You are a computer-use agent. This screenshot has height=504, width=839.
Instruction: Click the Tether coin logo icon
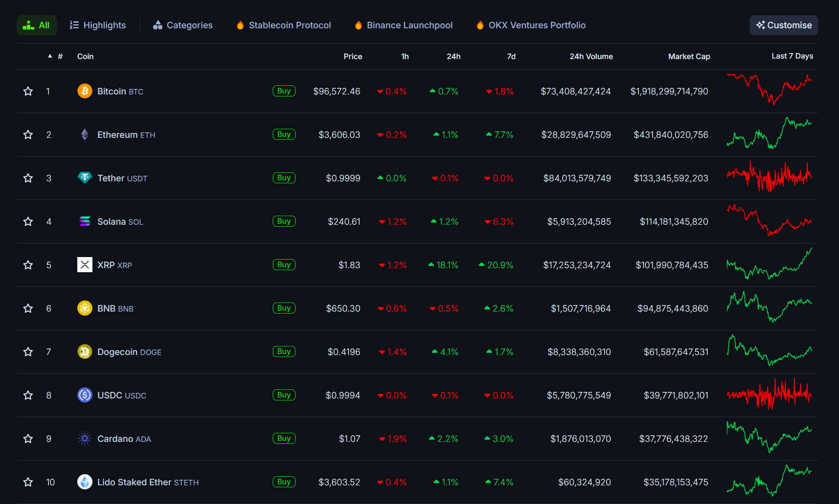coord(84,178)
